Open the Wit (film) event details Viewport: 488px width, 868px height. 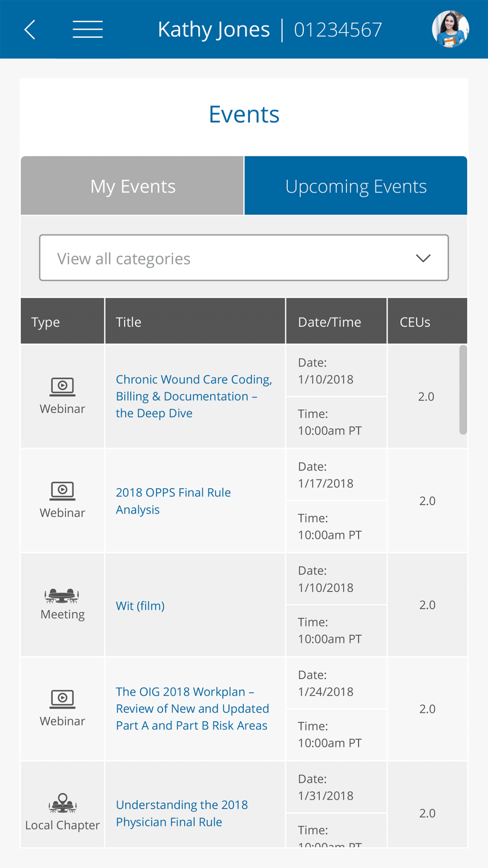coord(140,605)
